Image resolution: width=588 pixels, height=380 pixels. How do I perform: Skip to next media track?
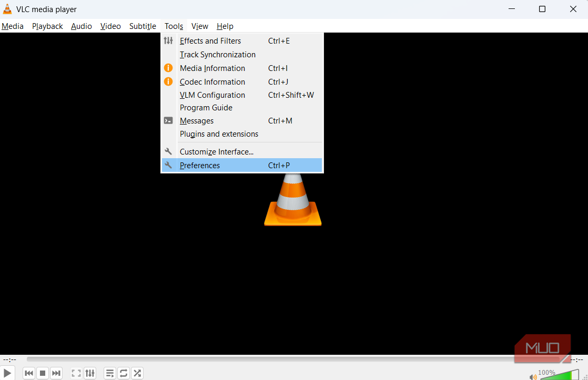[x=56, y=373]
